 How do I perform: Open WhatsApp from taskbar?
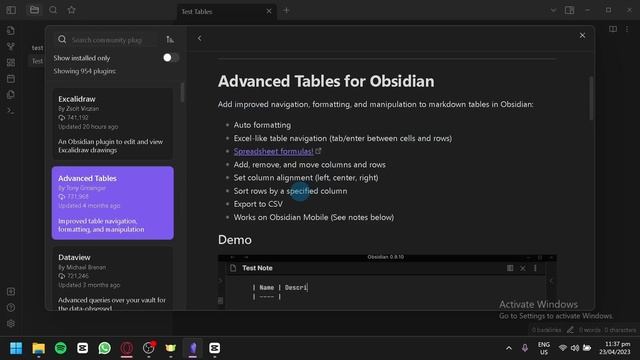point(104,348)
